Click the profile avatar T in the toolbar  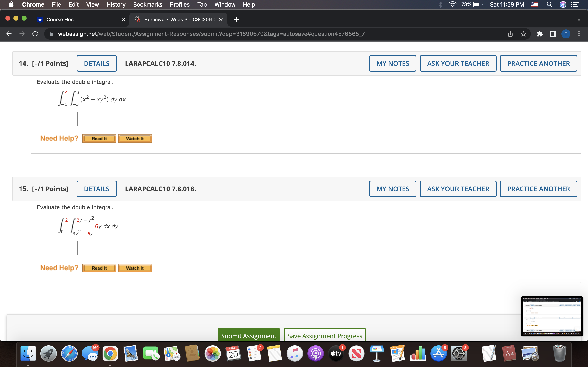pyautogui.click(x=566, y=34)
